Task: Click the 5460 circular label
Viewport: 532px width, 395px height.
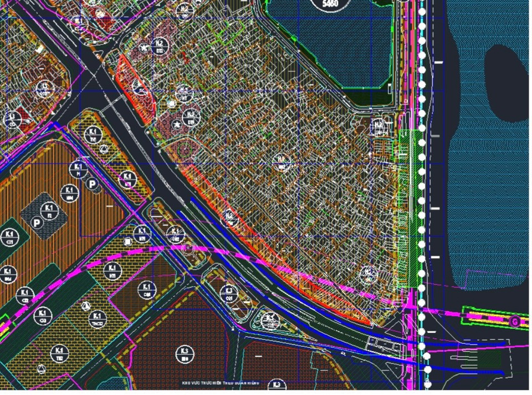Action: click(325, 3)
